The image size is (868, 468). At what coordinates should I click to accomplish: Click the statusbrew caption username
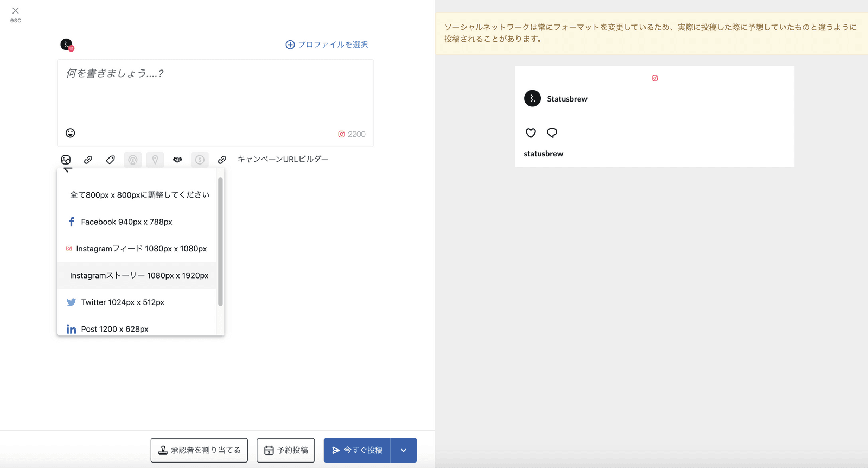[544, 154]
